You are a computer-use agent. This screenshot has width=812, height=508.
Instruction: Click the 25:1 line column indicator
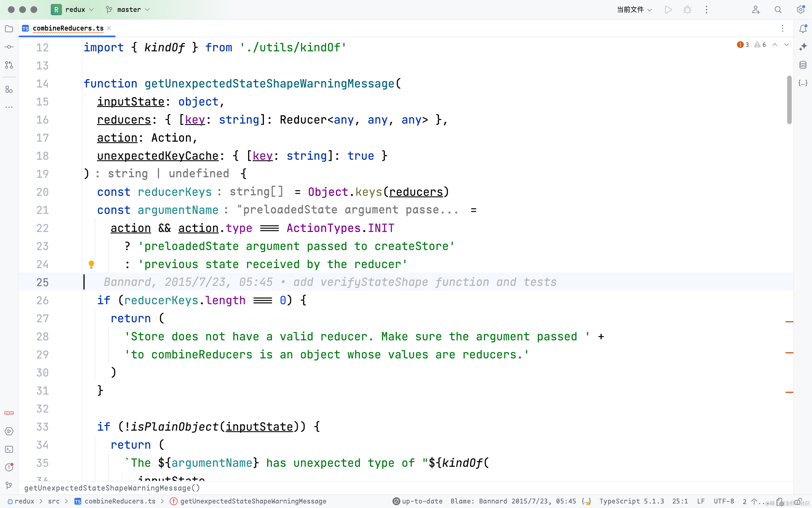[680, 501]
